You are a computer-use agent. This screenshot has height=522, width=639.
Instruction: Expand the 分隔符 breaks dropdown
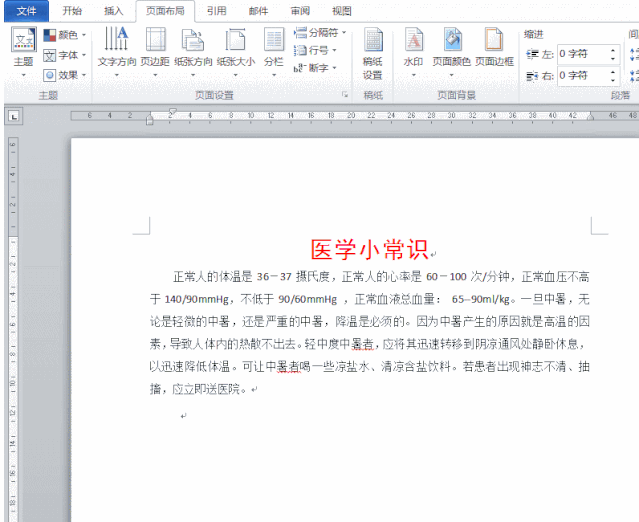click(x=321, y=33)
